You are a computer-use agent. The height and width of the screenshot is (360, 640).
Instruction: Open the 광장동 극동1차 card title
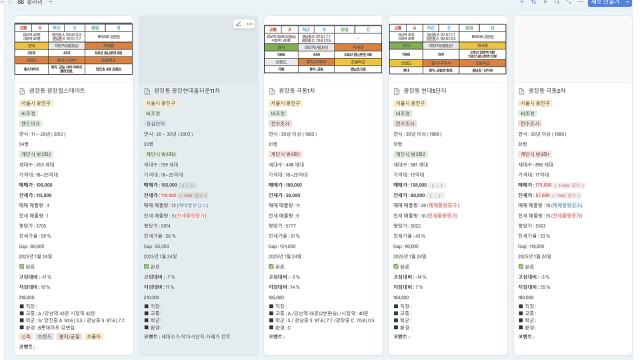tap(297, 91)
